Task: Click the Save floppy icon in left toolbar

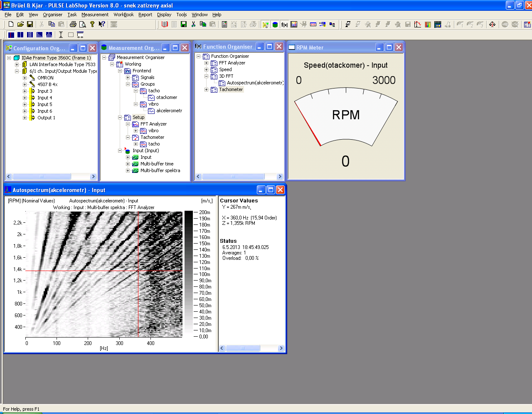Action: [x=30, y=24]
